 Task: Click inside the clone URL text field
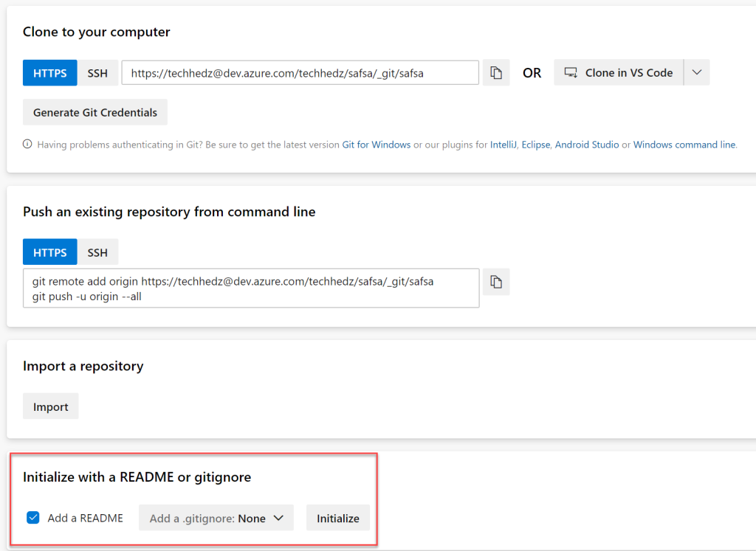click(300, 72)
